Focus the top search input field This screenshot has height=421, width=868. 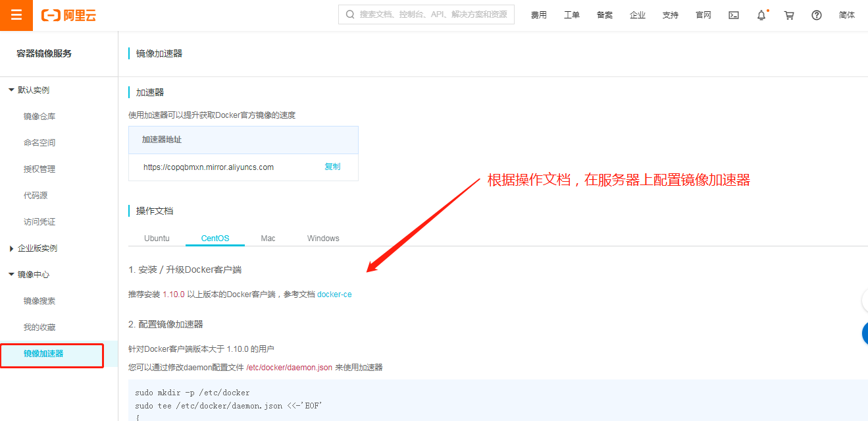(426, 14)
